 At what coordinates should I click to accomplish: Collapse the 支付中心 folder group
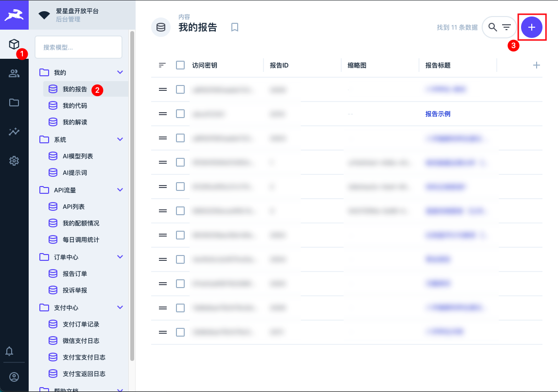[x=120, y=307]
